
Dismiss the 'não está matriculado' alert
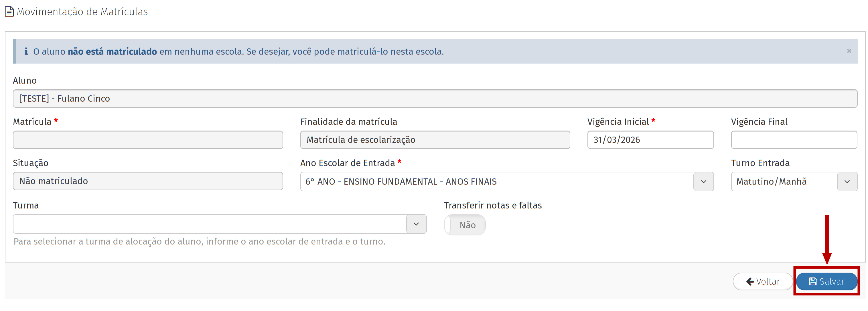click(x=849, y=51)
